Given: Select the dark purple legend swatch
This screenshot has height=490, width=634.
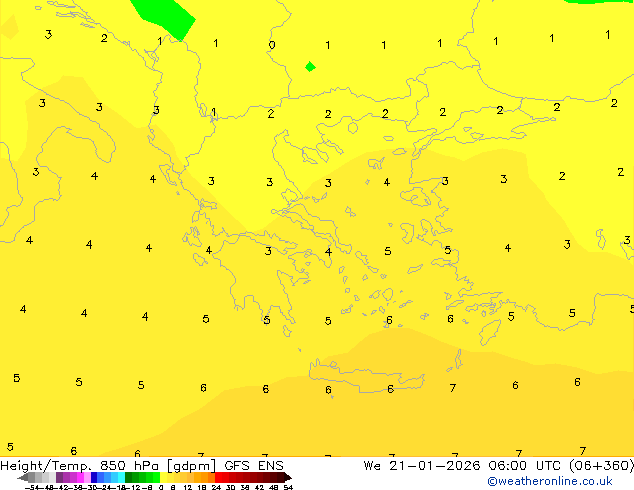Looking at the screenshot, I should point(59,477).
